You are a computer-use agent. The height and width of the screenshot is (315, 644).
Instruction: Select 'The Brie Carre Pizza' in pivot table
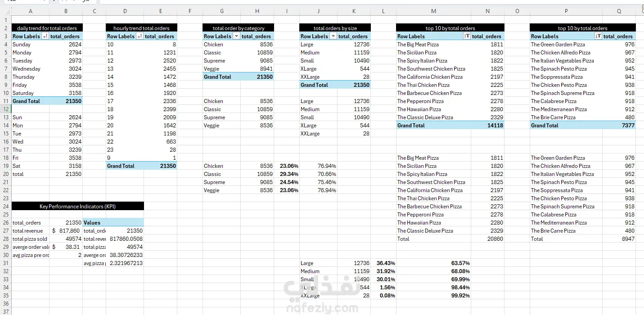[566, 117]
